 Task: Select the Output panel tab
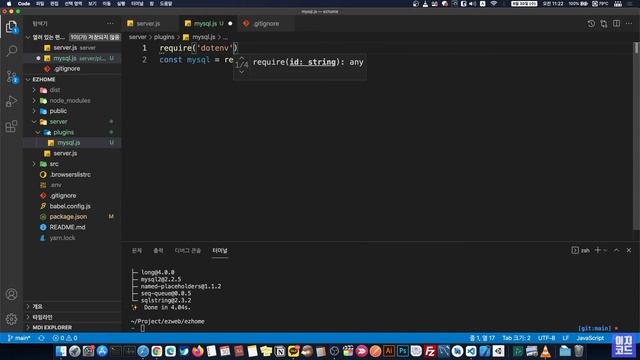pyautogui.click(x=158, y=251)
